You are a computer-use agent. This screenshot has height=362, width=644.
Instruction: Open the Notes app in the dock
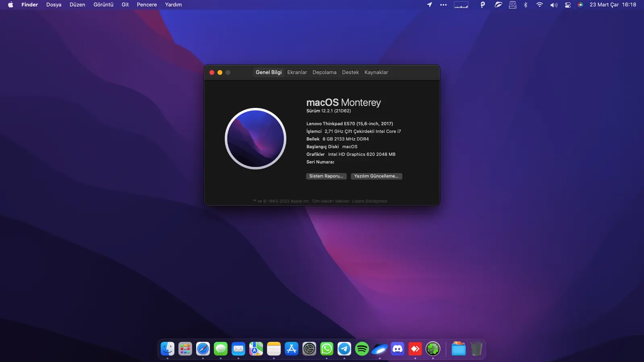(x=274, y=349)
